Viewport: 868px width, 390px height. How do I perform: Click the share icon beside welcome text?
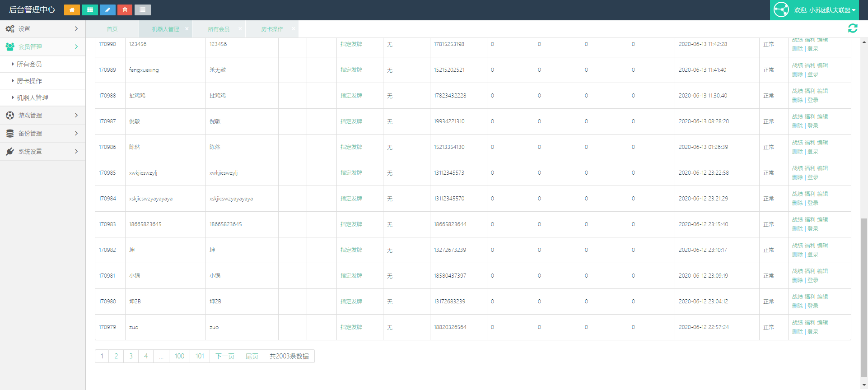[781, 9]
